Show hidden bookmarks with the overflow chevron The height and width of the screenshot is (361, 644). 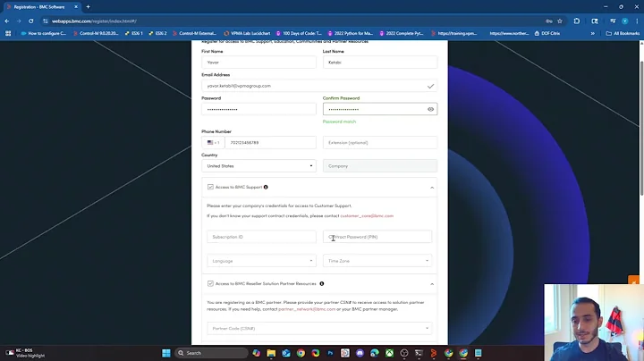(593, 33)
